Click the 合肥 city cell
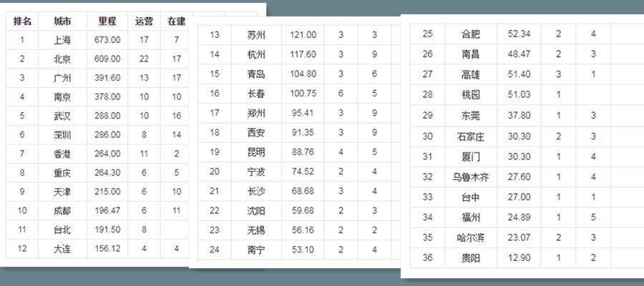The width and height of the screenshot is (644, 286). [x=472, y=34]
